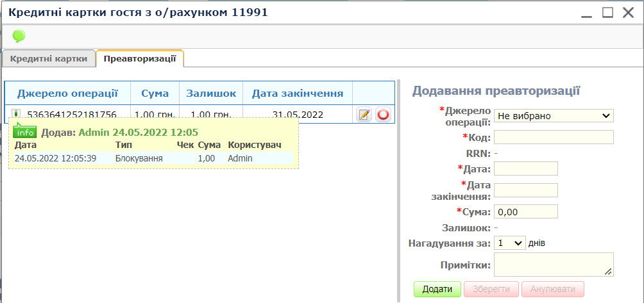
Task: Focus the Код input field
Action: [x=554, y=137]
